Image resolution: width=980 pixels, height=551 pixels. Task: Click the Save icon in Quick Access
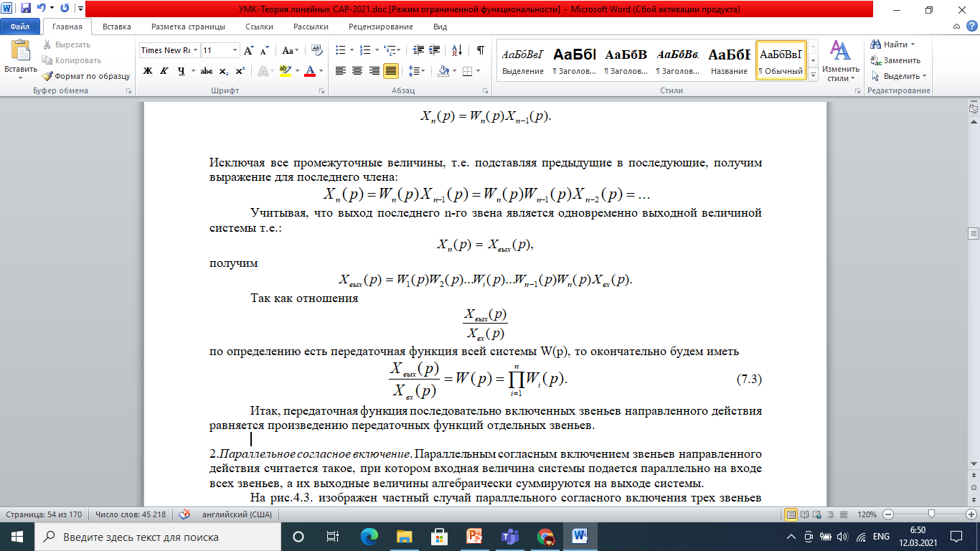point(26,9)
